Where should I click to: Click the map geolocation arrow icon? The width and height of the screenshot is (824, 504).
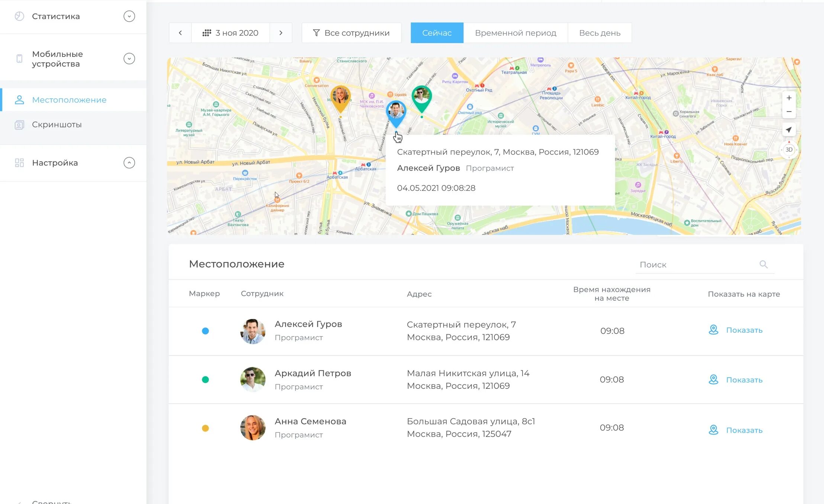[789, 130]
